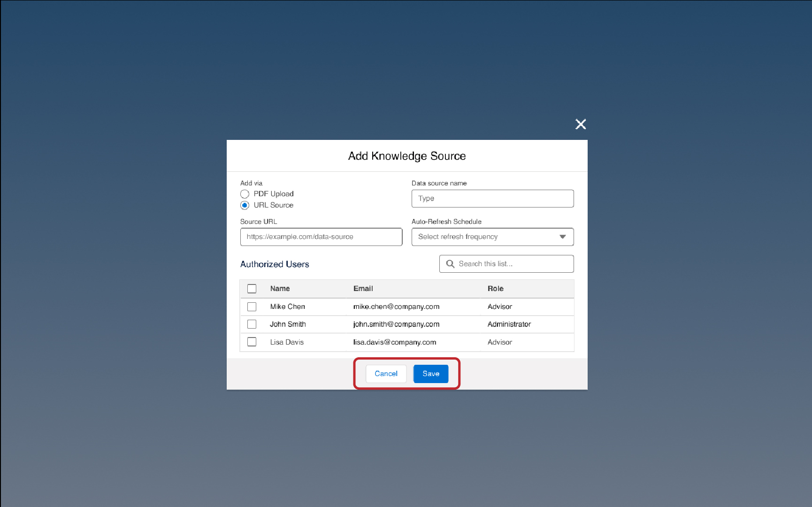The height and width of the screenshot is (507, 812).
Task: Check the box for Mike Chen
Action: 252,307
